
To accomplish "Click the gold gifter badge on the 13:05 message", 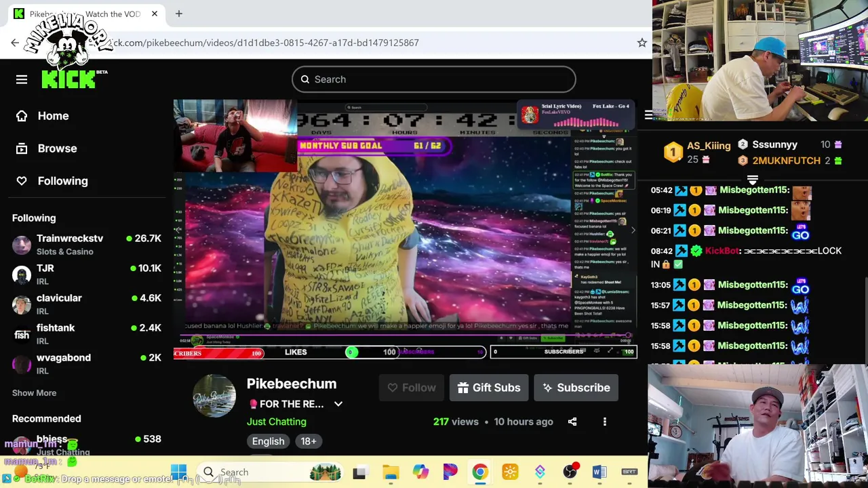I will coord(695,285).
